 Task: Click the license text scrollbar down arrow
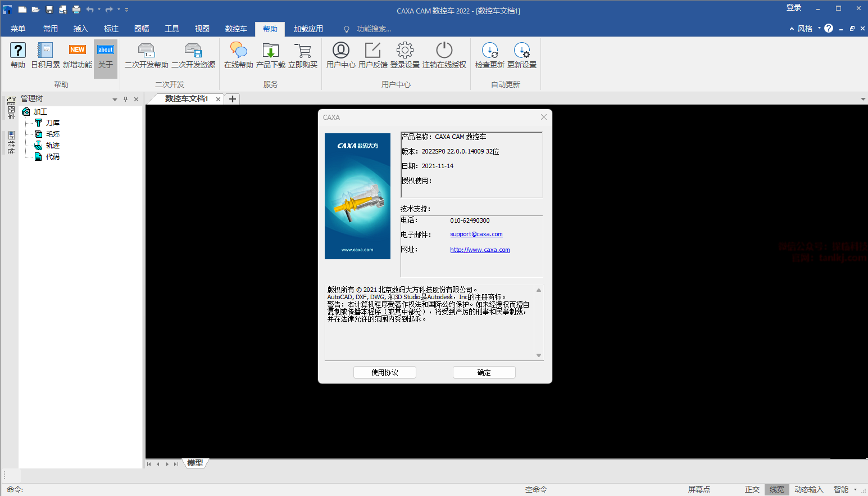tap(538, 355)
